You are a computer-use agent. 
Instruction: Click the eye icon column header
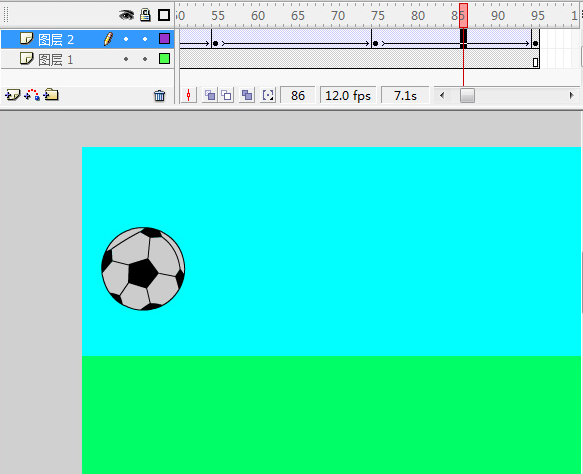point(126,15)
